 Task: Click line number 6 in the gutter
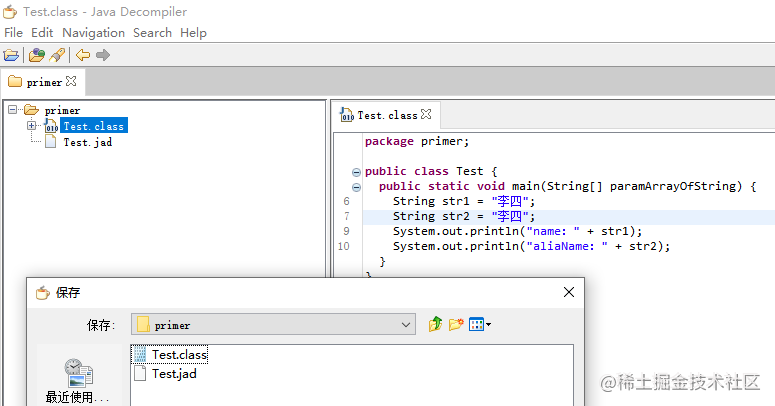tap(346, 201)
